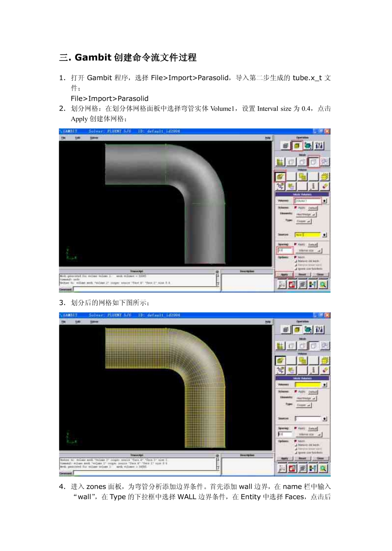Click Apply button in upper Mesh Volumes panel
The width and height of the screenshot is (392, 551).
(284, 275)
